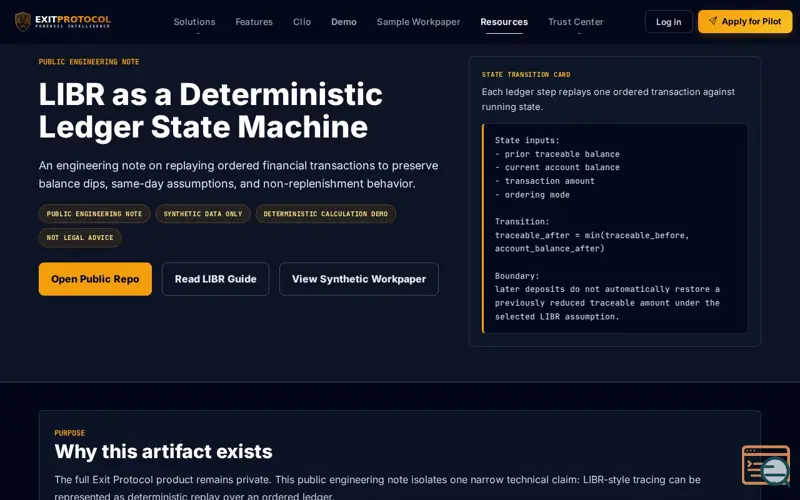Click the Public Engineering Note badge
The width and height of the screenshot is (800, 500).
[x=94, y=214]
